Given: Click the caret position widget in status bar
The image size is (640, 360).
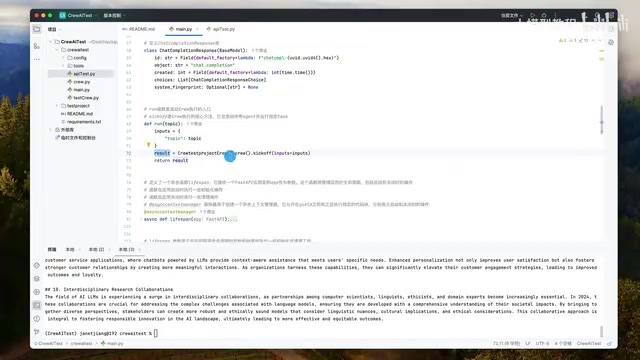Looking at the screenshot, I should (506, 344).
